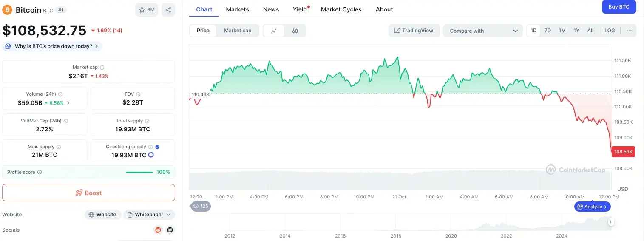Click circulating supply verified badge

[x=157, y=147]
